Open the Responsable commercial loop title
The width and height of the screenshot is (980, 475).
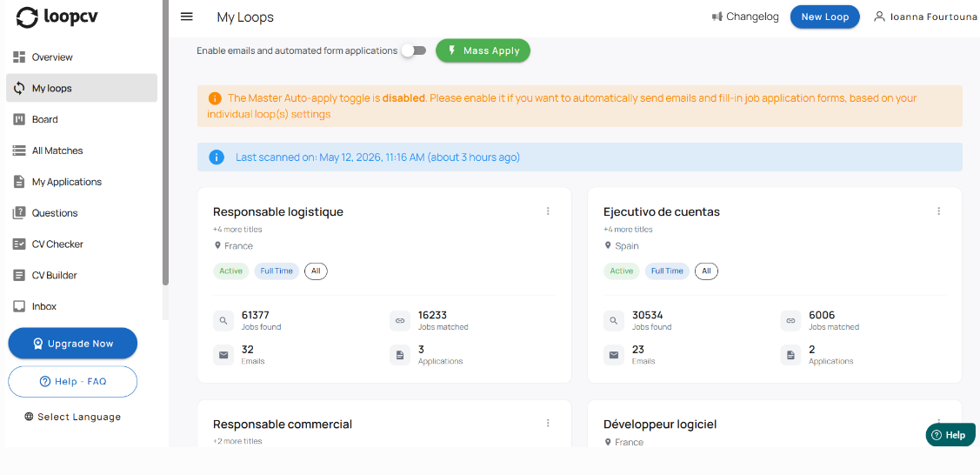(283, 425)
